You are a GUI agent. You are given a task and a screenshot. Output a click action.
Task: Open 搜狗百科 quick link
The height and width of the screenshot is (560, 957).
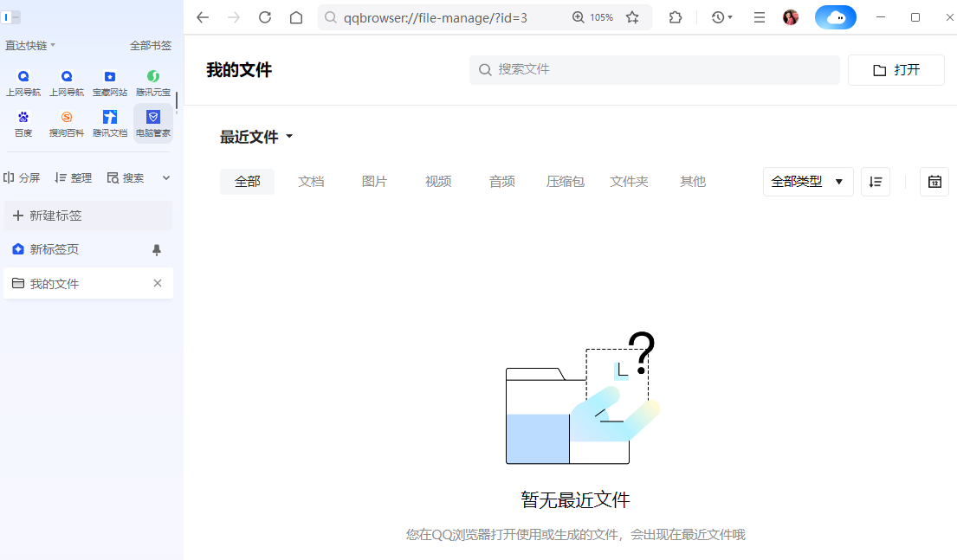[x=66, y=122]
